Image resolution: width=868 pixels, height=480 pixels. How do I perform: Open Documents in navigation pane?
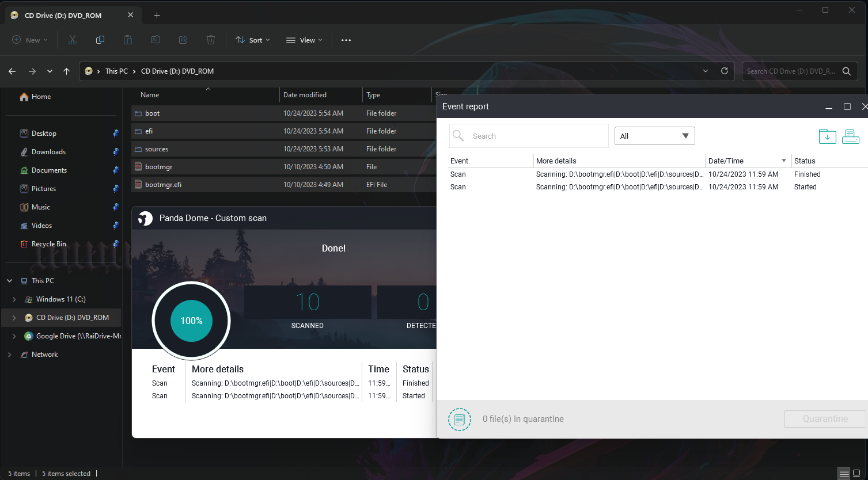click(x=49, y=170)
